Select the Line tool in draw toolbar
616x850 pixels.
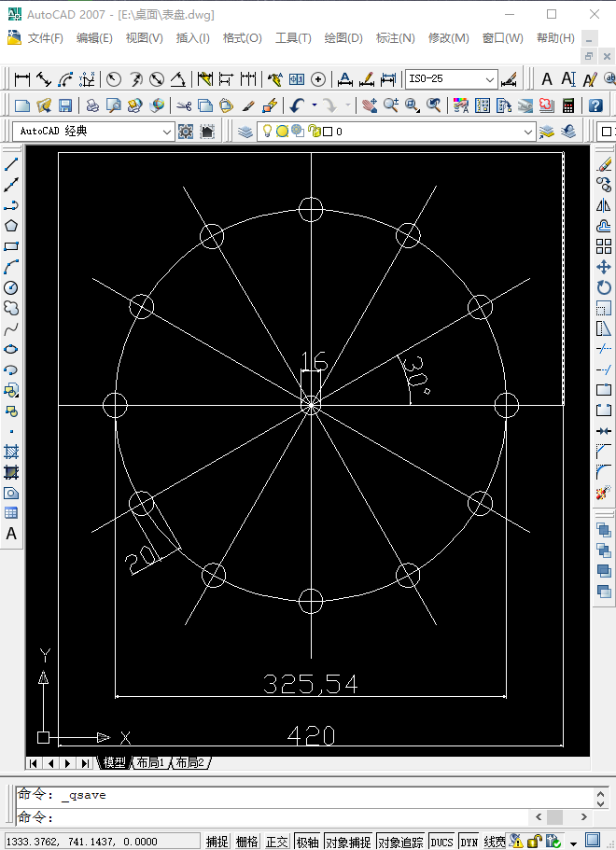click(x=11, y=163)
